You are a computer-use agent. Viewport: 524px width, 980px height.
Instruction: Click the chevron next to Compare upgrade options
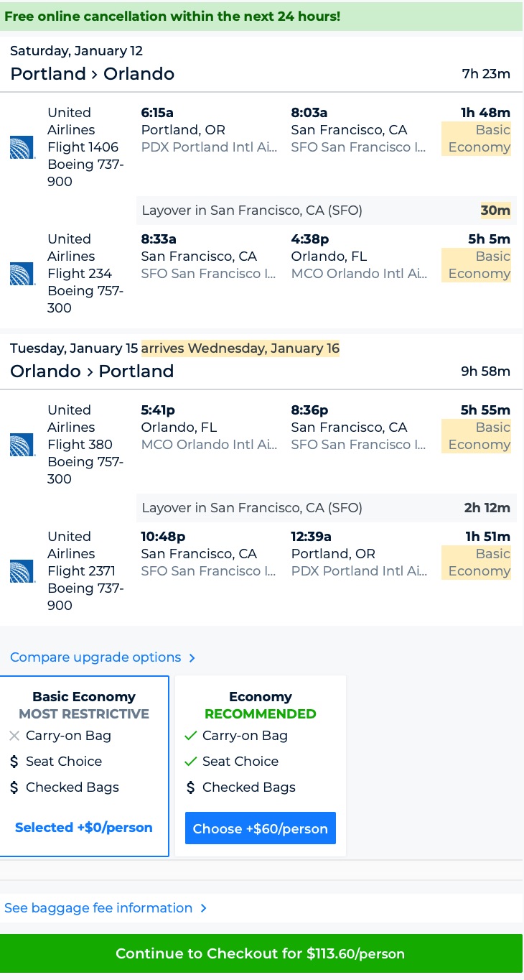(x=192, y=658)
